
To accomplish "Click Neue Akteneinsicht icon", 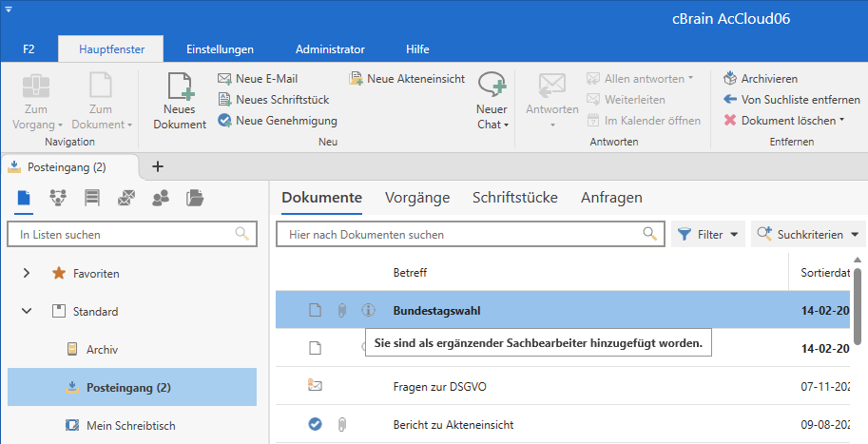I will [x=357, y=79].
